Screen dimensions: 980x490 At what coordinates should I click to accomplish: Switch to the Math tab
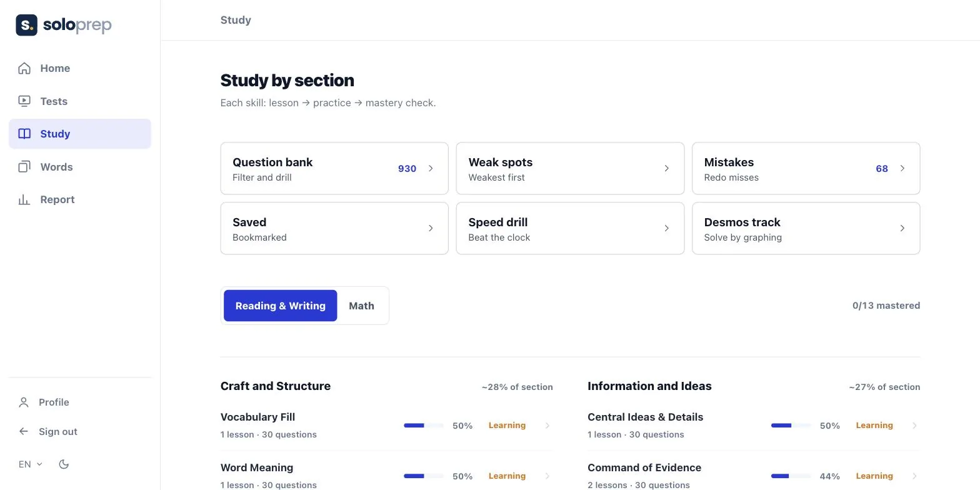(361, 306)
